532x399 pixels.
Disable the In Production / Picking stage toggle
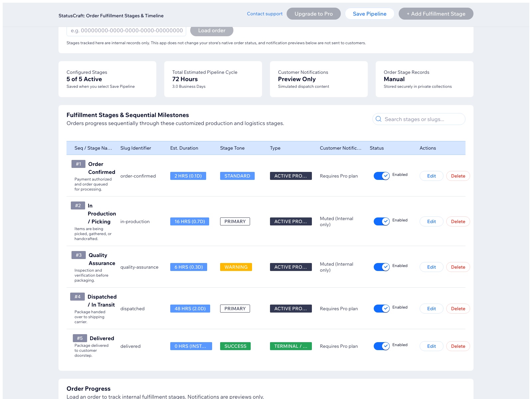[381, 221]
